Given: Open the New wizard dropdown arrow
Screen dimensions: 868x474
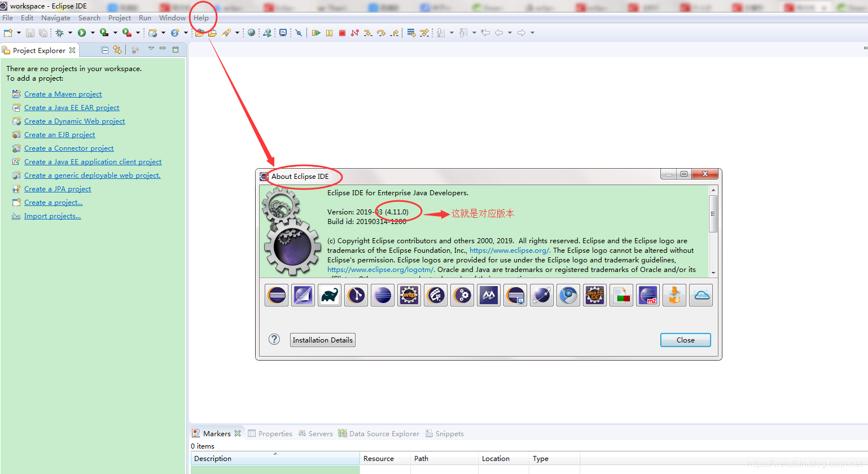Looking at the screenshot, I should 19,33.
